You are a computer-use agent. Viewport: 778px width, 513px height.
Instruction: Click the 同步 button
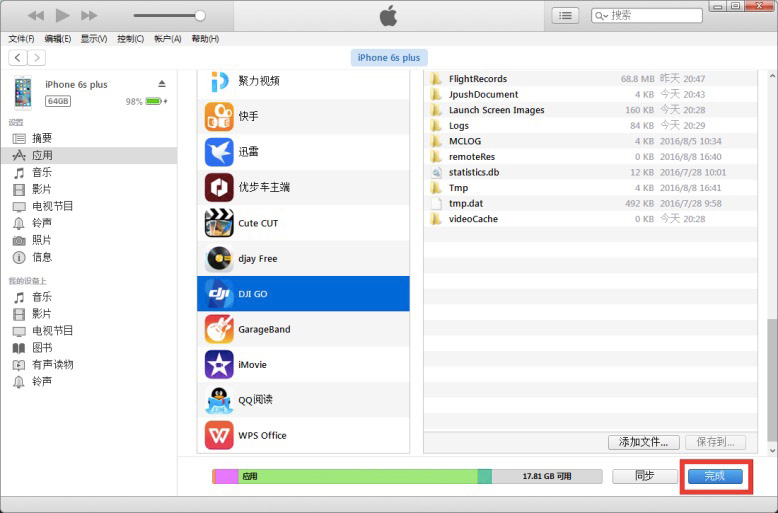click(644, 477)
